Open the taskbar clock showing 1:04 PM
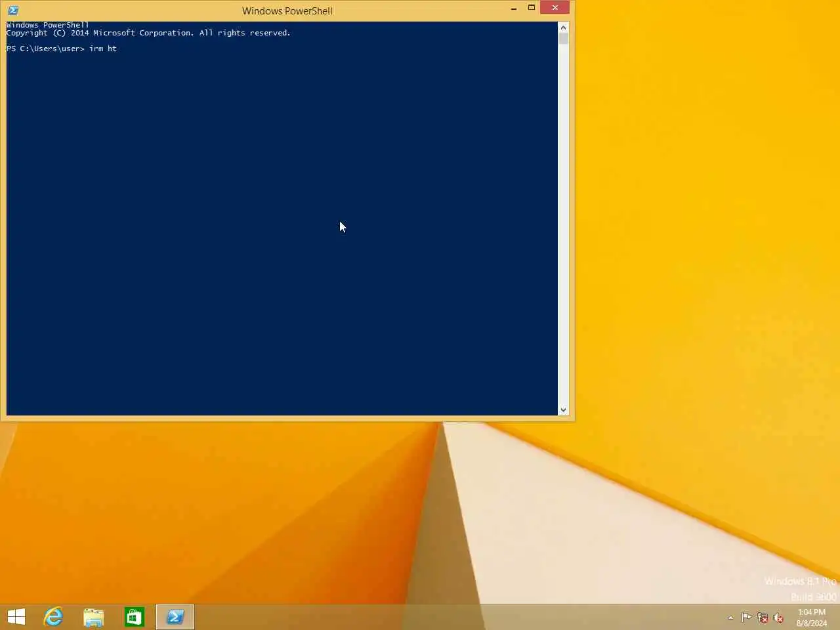The image size is (840, 630). (812, 618)
